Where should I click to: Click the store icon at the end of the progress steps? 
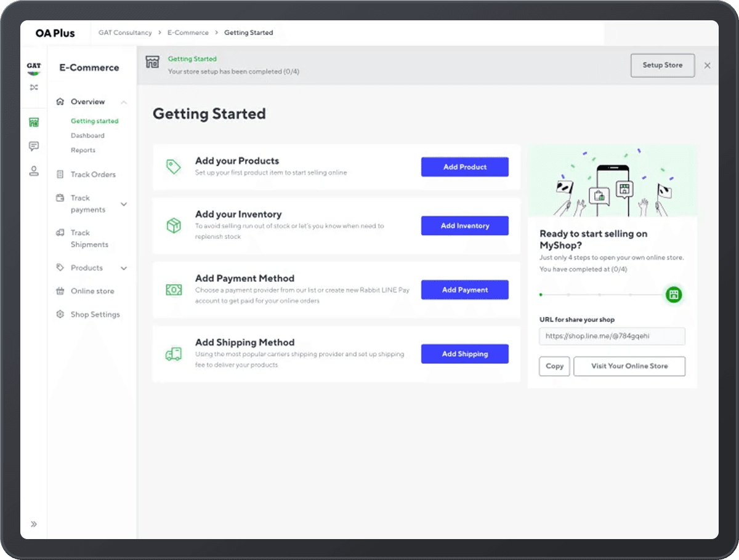pyautogui.click(x=673, y=295)
